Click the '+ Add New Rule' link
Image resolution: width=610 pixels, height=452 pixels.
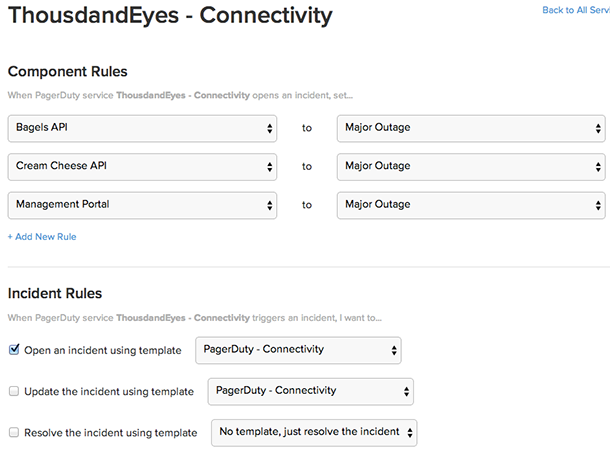42,237
